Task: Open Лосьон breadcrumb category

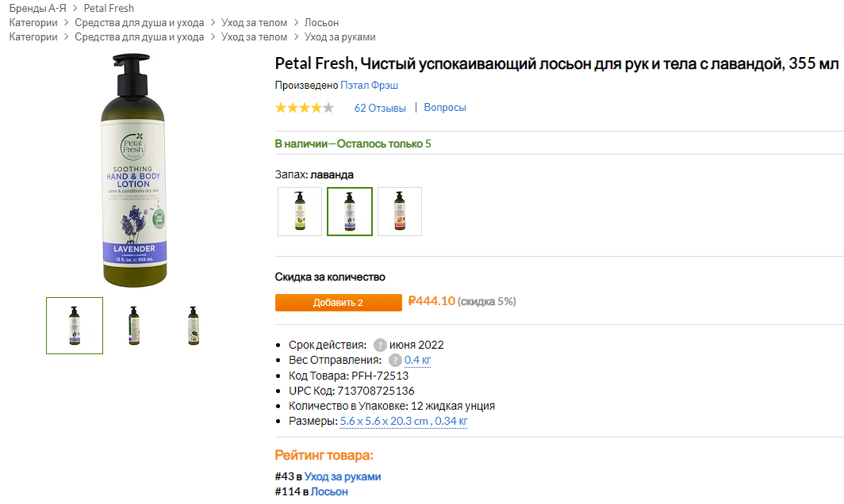Action: (321, 23)
